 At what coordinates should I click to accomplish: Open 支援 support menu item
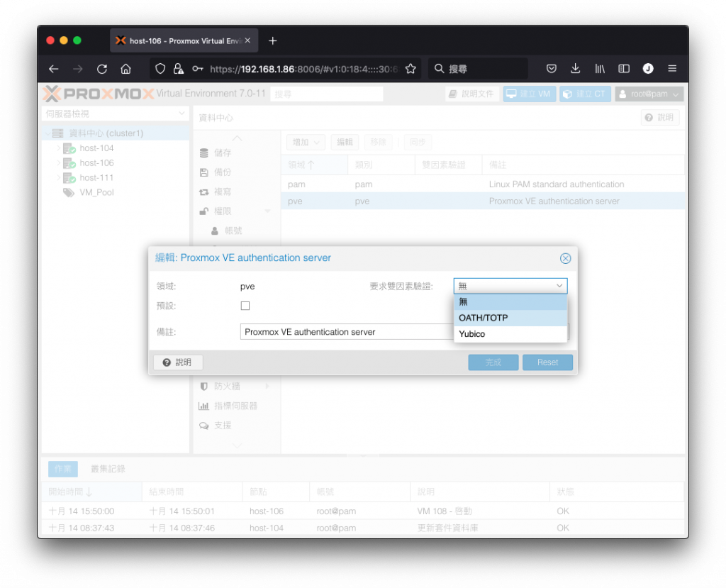click(x=222, y=426)
